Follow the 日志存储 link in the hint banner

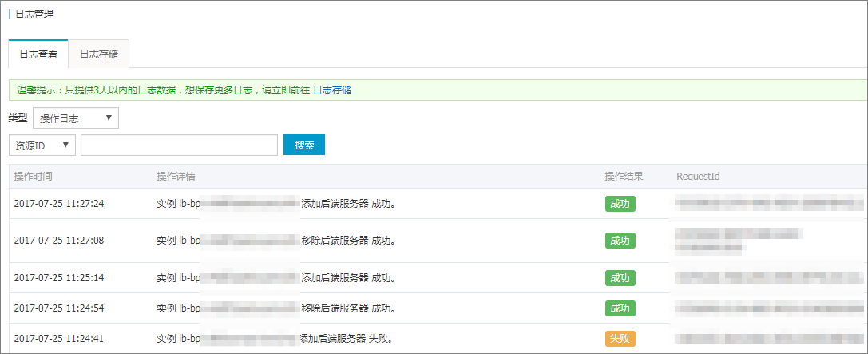(331, 90)
